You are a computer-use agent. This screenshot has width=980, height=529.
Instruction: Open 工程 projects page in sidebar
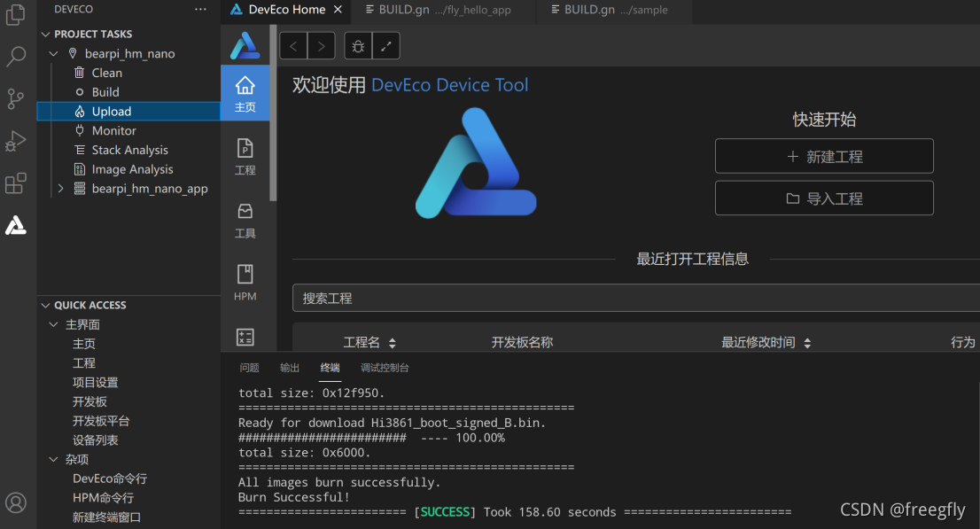coord(245,156)
